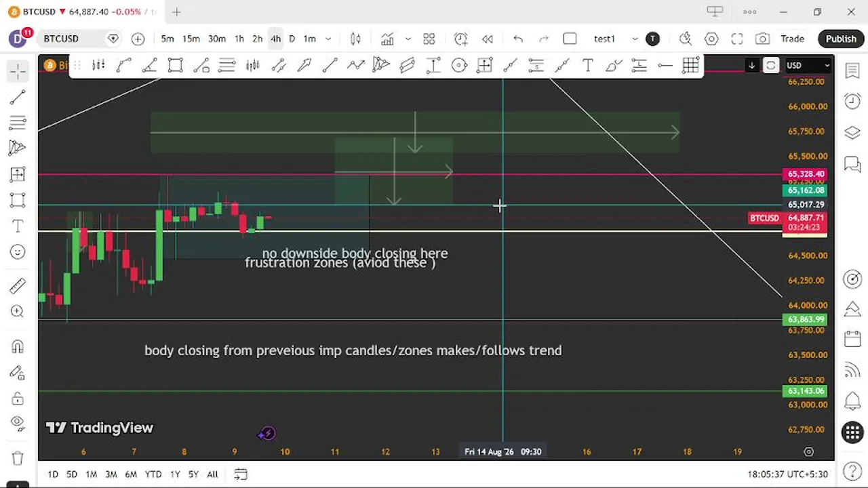
Task: Open the emoji icons tool in left sidebar
Action: coord(18,251)
